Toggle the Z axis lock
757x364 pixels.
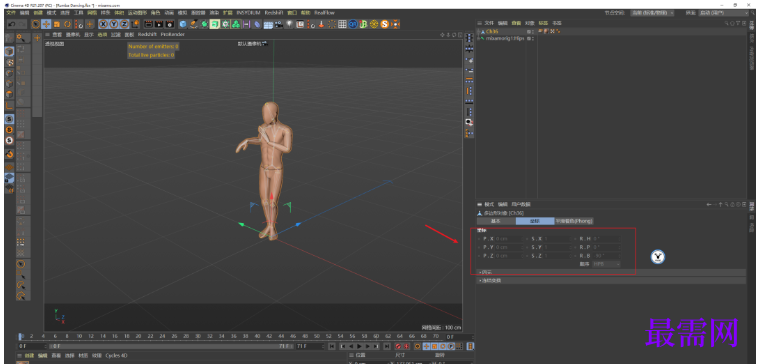pos(124,24)
